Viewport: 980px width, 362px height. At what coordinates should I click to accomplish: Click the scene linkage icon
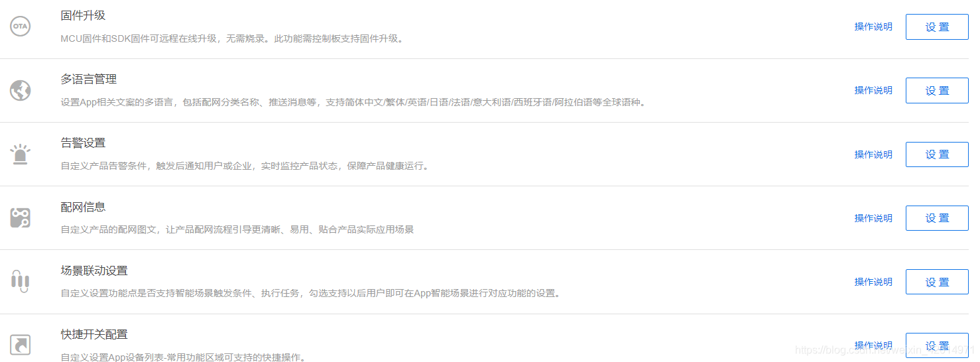[20, 281]
